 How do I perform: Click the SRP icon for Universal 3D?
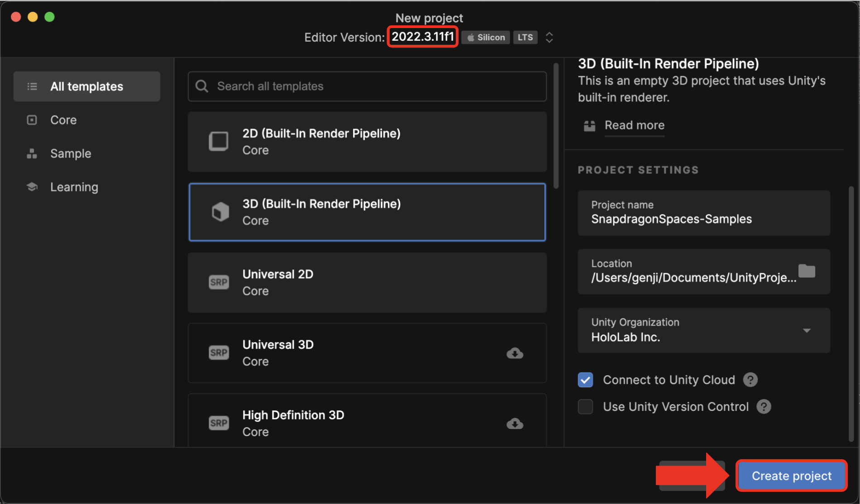point(219,352)
